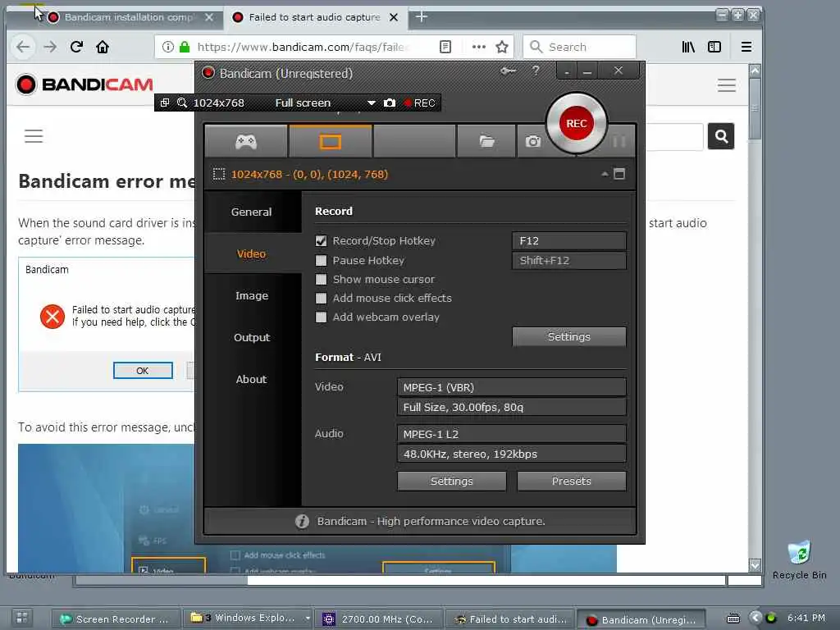Toggle reader view in address bar

click(445, 47)
